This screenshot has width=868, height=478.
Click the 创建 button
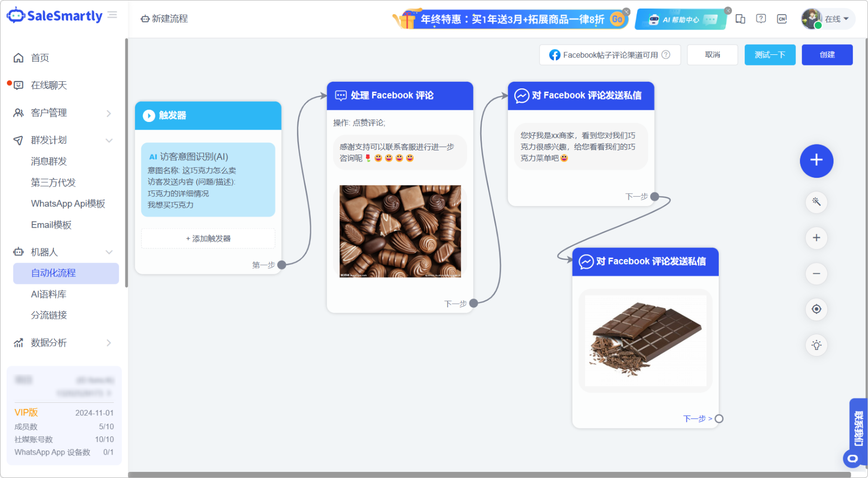click(827, 55)
